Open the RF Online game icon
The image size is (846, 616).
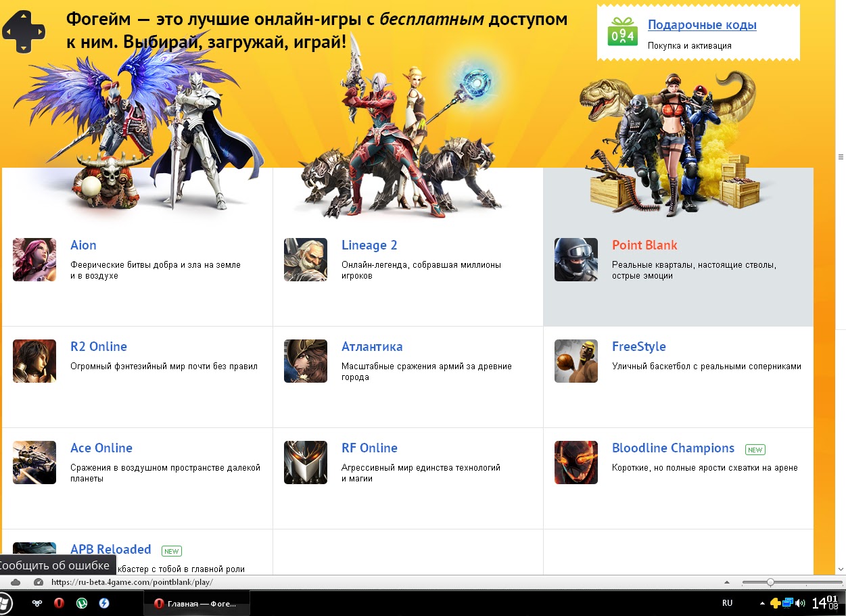(x=306, y=463)
